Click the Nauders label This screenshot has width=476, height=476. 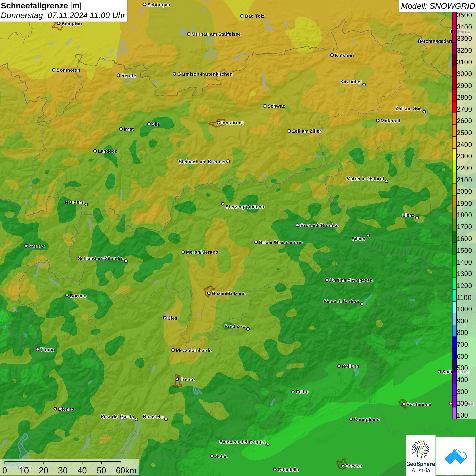tap(74, 202)
